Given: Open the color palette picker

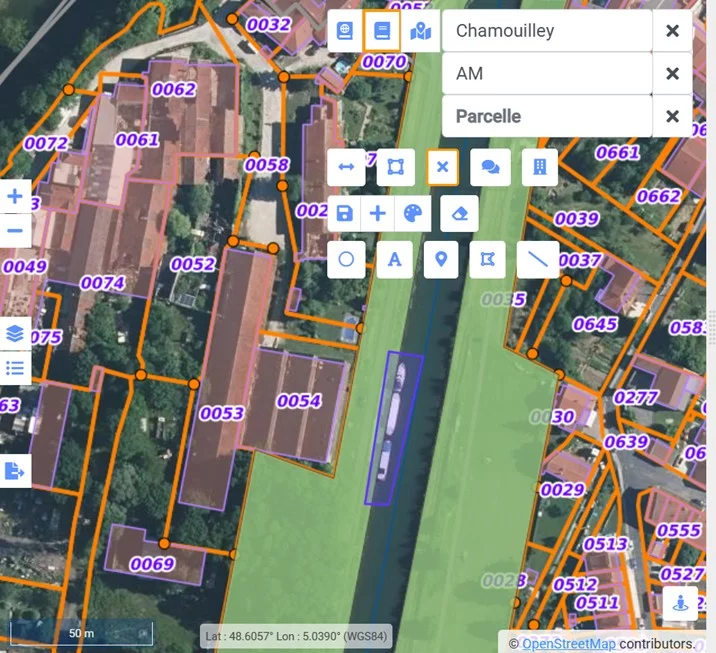Looking at the screenshot, I should coord(411,213).
